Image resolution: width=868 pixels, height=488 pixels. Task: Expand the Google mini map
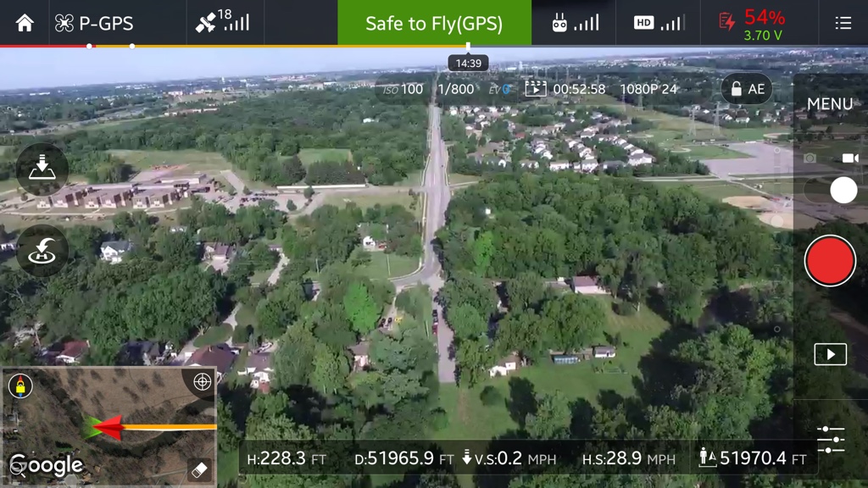[109, 427]
